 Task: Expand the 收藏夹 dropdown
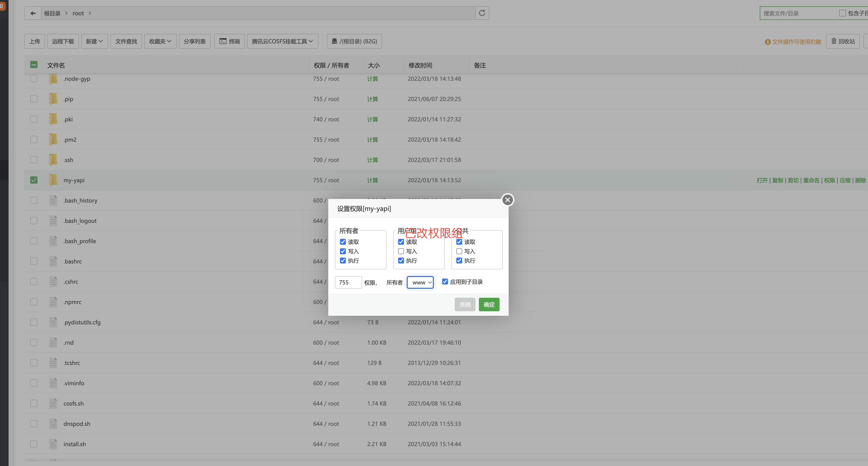click(x=160, y=41)
